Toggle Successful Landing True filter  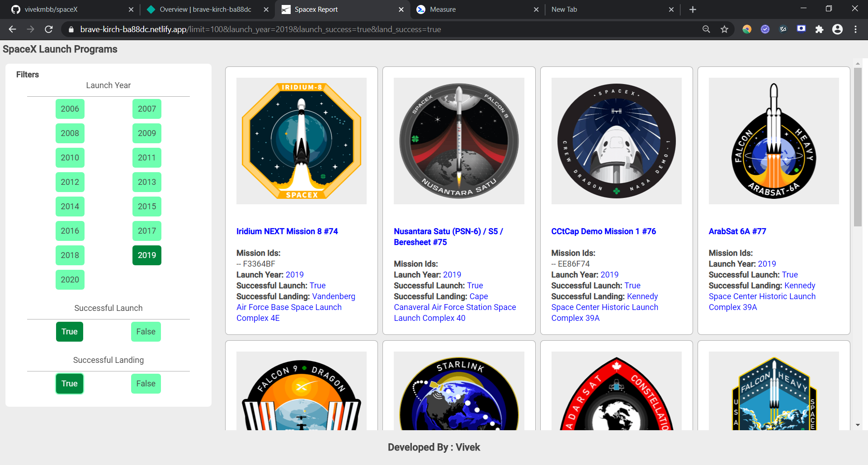click(x=70, y=384)
